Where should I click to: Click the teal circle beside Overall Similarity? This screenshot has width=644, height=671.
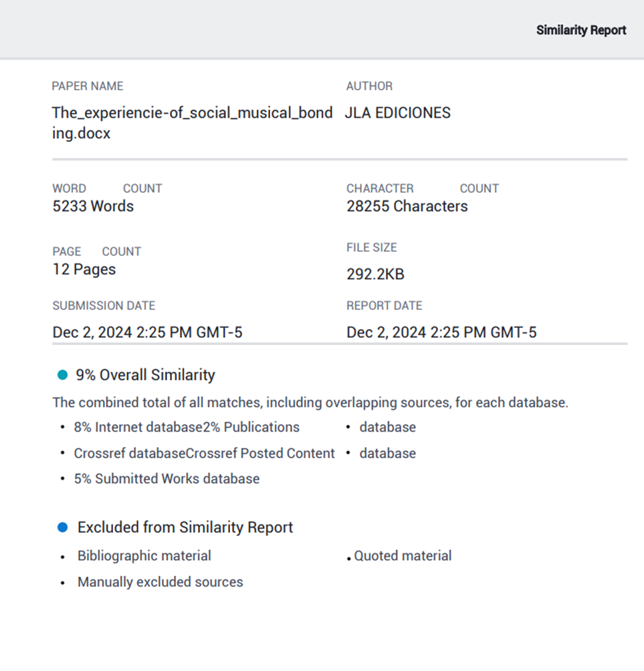pos(63,375)
